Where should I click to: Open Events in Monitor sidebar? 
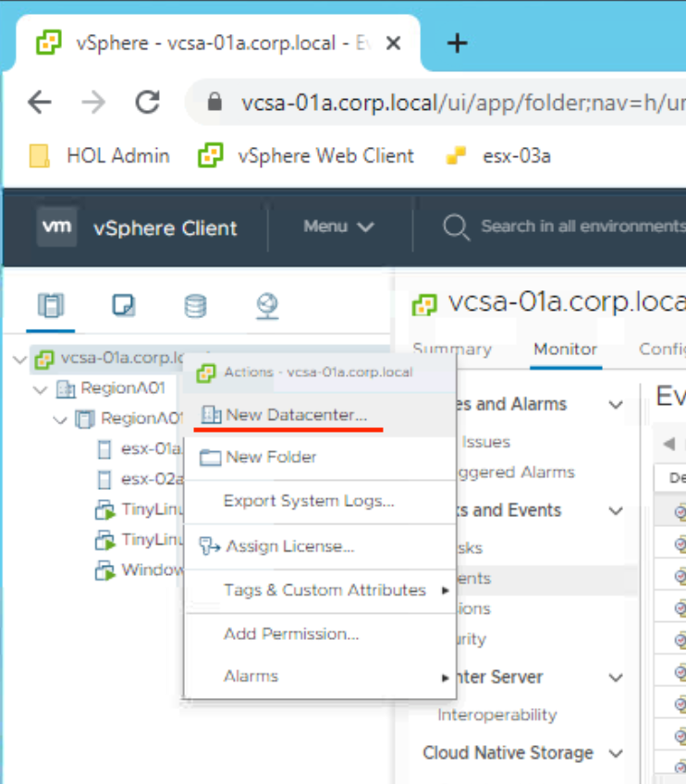(x=474, y=579)
